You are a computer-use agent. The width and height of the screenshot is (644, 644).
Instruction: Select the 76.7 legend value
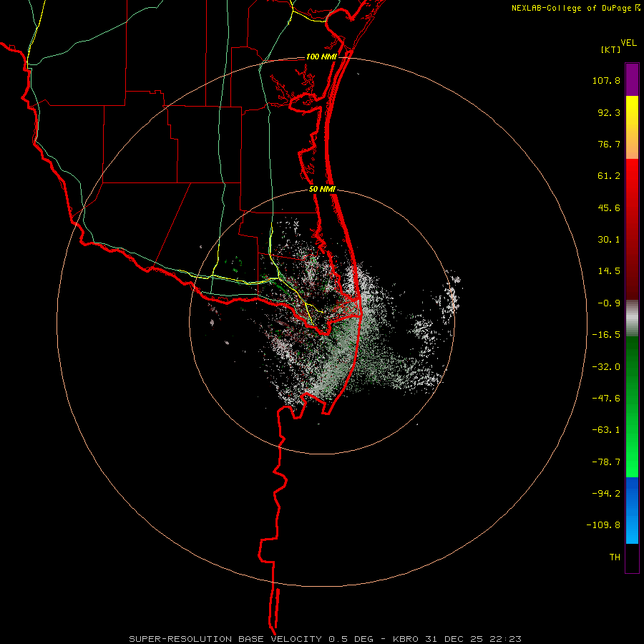click(x=609, y=144)
